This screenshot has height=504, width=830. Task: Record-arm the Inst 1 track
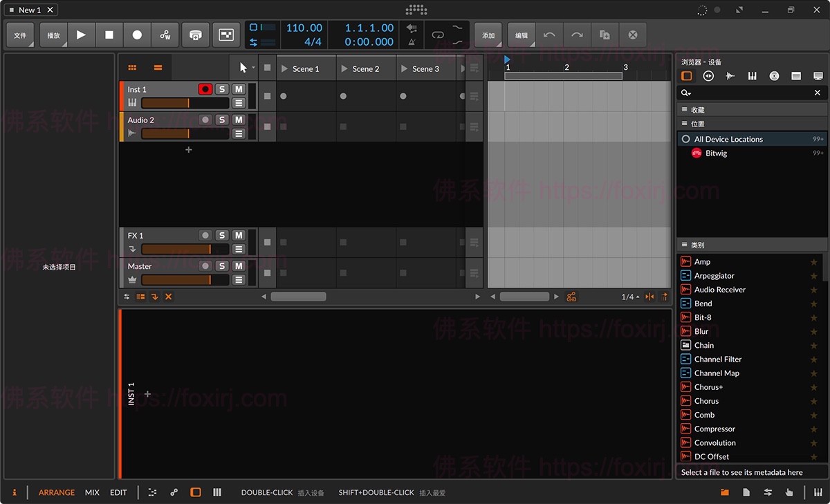click(x=205, y=88)
